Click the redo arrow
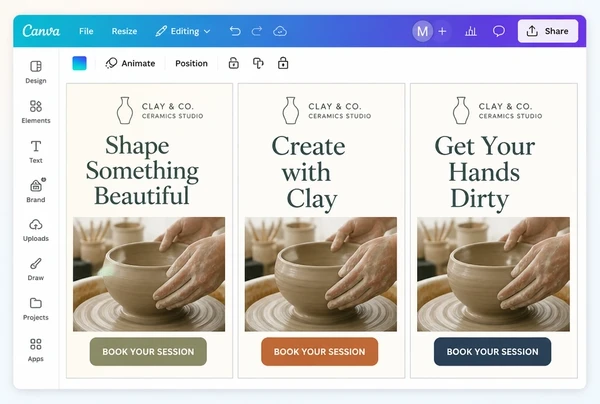 257,31
